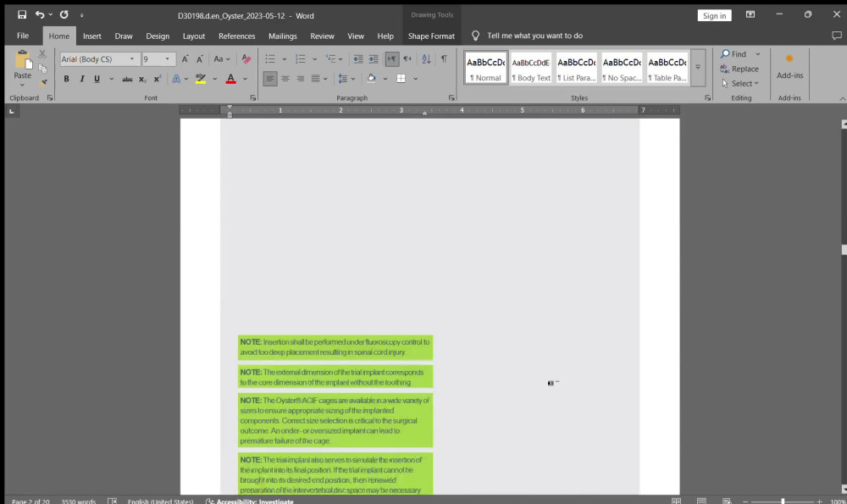Viewport: 847px width, 504px height.
Task: Click the red font color button
Action: (230, 79)
